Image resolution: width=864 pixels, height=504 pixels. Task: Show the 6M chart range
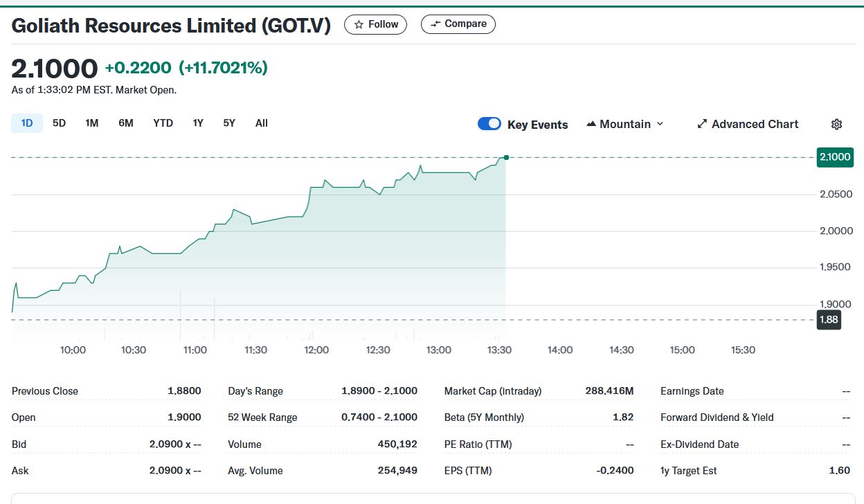pyautogui.click(x=126, y=123)
